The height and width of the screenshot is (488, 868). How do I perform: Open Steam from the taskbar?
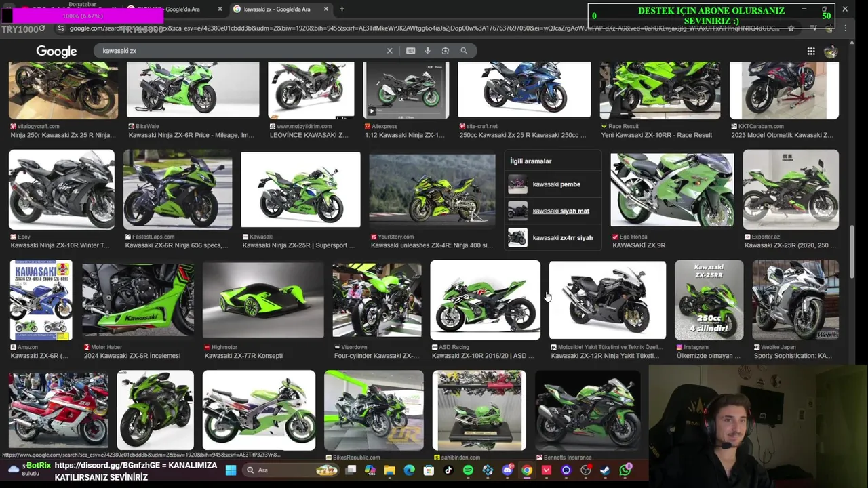pyautogui.click(x=605, y=470)
